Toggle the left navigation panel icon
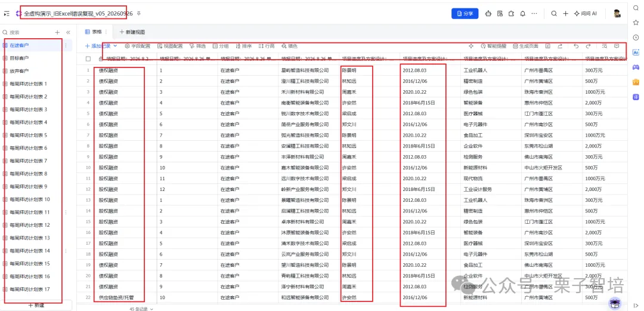644x311 pixels. click(7, 14)
